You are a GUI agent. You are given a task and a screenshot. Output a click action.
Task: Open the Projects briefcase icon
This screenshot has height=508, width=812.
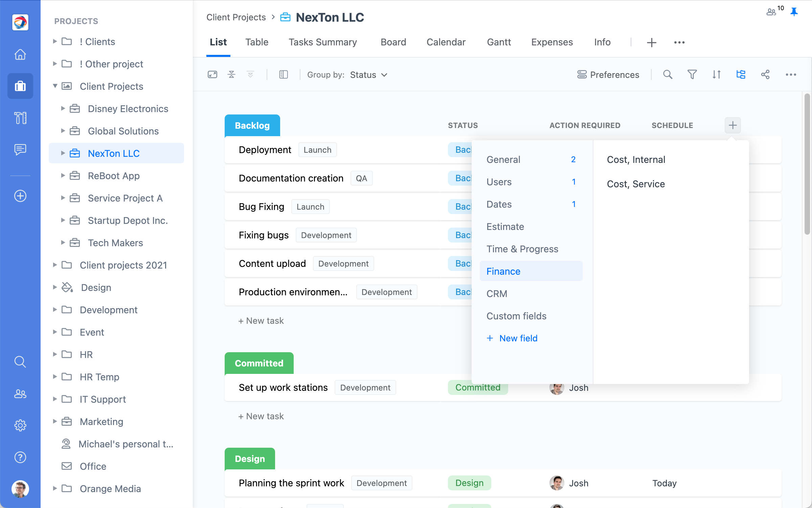(20, 86)
